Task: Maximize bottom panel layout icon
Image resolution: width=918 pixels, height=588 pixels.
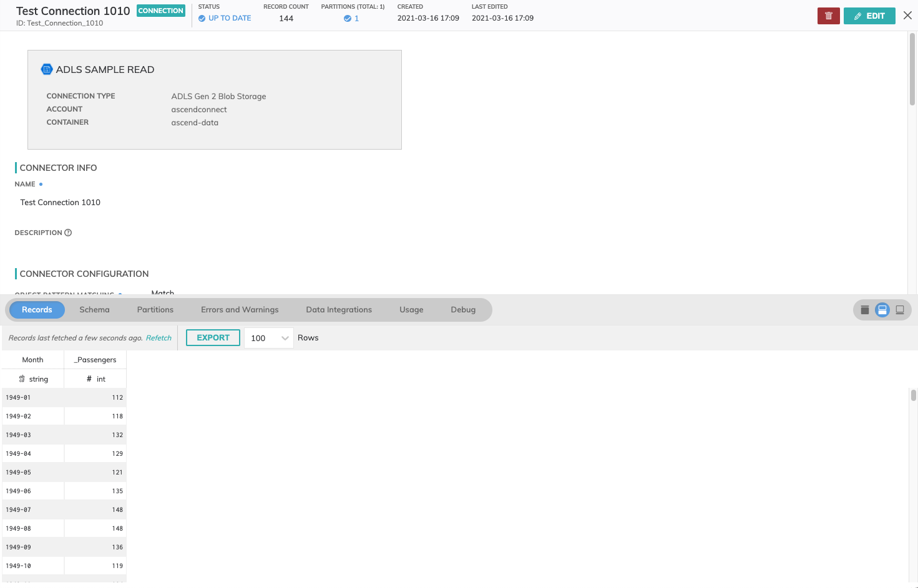Action: 865,310
